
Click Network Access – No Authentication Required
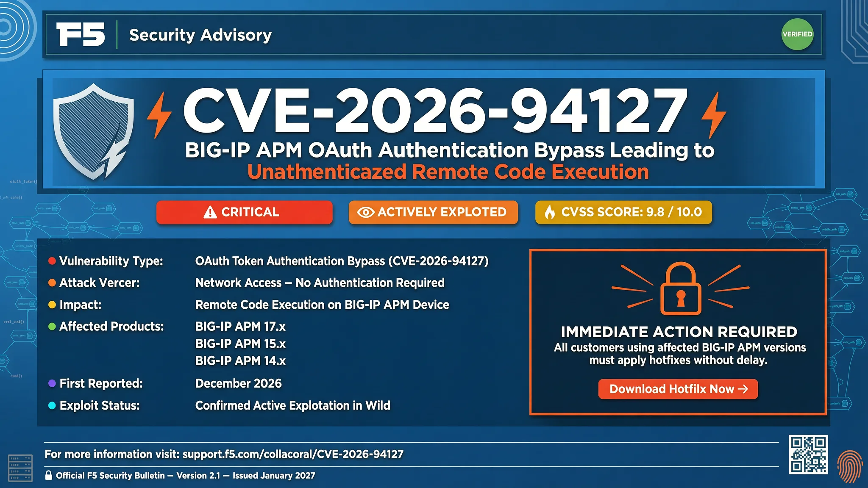coord(320,283)
